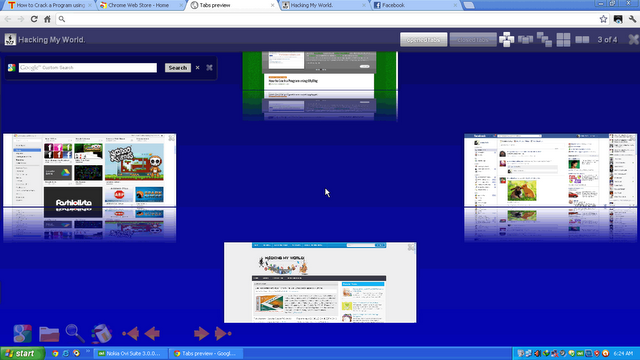
Task: Close the search panel
Action: coord(209,67)
